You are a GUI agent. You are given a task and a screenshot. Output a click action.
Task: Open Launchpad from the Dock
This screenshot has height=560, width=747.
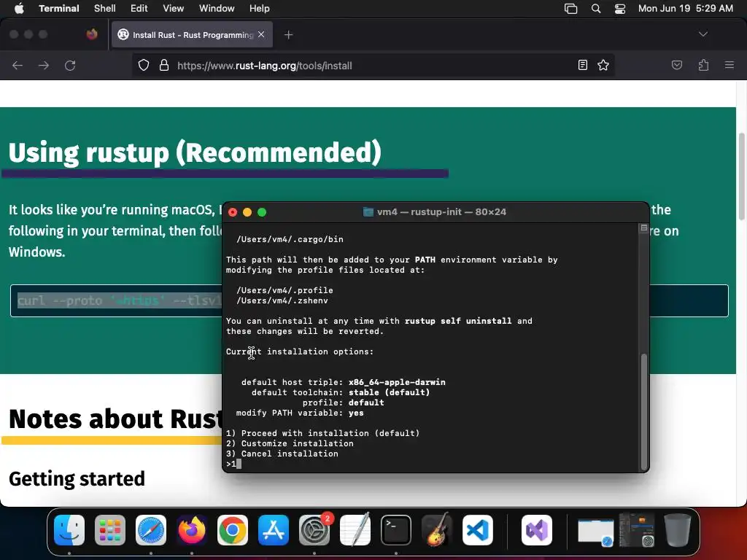click(110, 530)
